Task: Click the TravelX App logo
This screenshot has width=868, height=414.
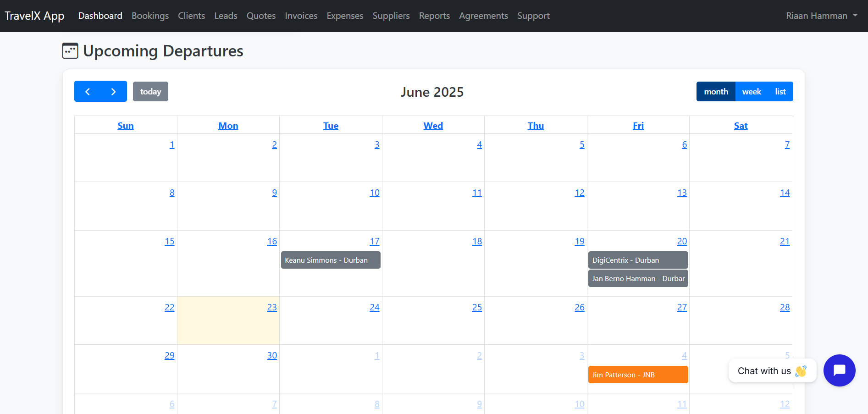Action: (34, 15)
